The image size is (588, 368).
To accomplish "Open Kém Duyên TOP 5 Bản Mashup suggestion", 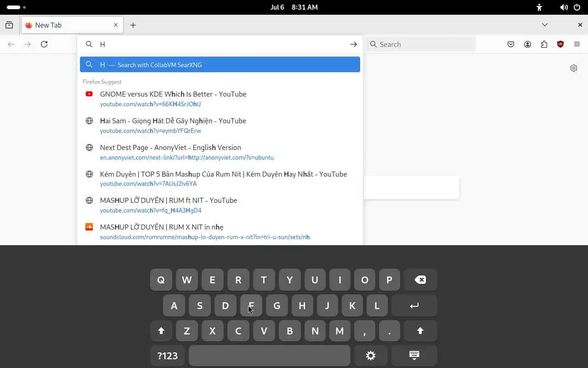I will point(220,178).
